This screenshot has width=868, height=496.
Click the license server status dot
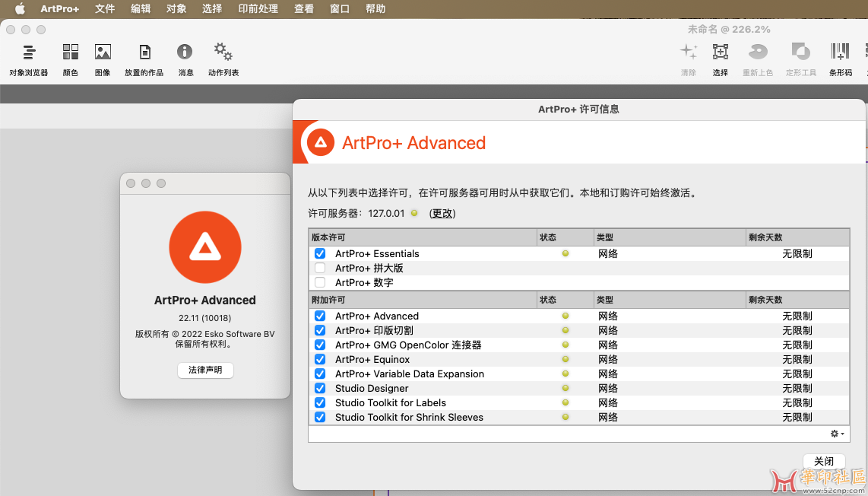pyautogui.click(x=413, y=213)
